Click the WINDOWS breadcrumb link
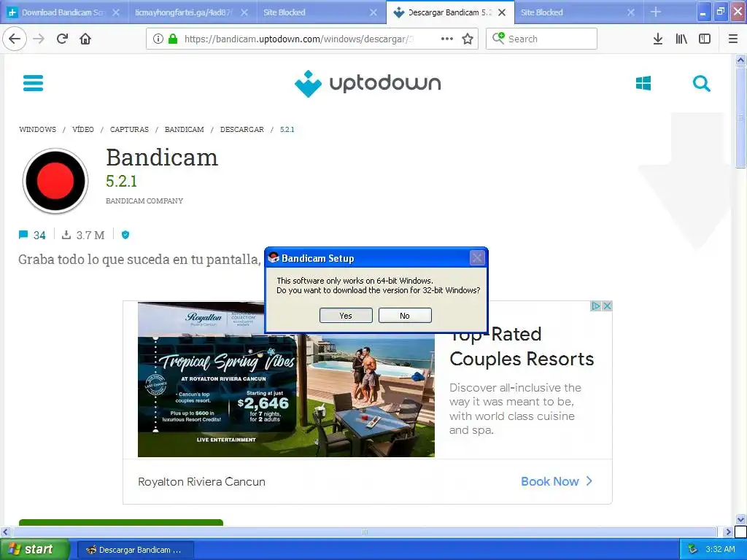 pyautogui.click(x=38, y=130)
